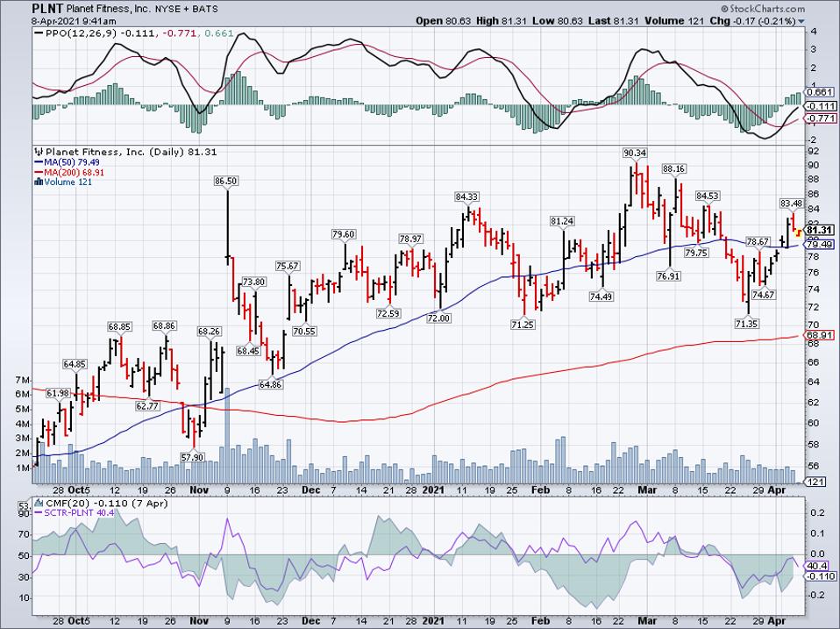Click the 121 volume tag on the right axis
The width and height of the screenshot is (840, 629).
pyautogui.click(x=815, y=482)
